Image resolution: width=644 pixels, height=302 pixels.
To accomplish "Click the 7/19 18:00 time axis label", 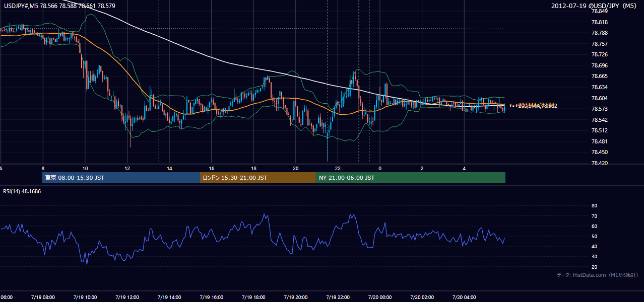I will (253, 297).
